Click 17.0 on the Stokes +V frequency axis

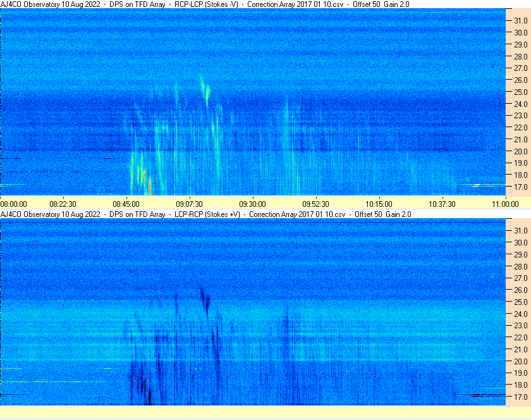point(521,397)
